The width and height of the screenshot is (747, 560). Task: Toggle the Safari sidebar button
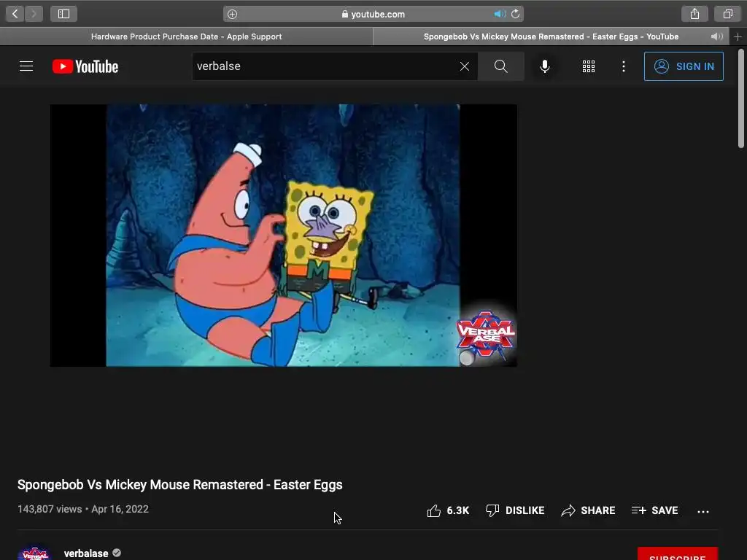(x=64, y=14)
